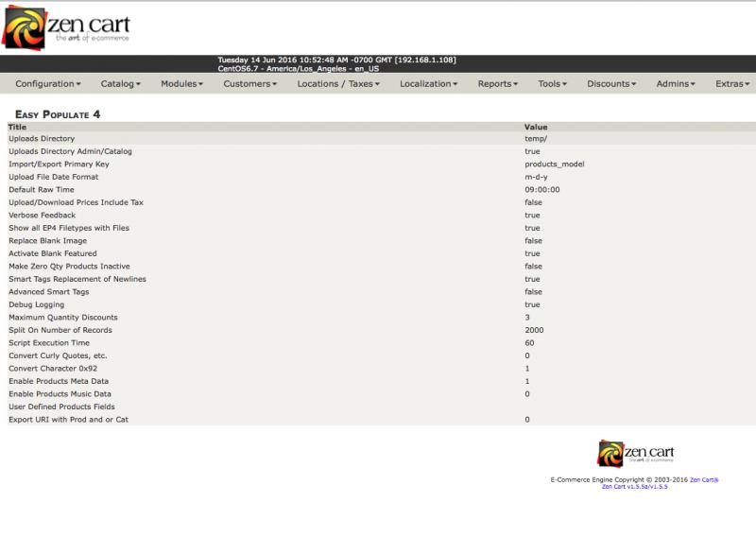Click the Title column header

17,127
